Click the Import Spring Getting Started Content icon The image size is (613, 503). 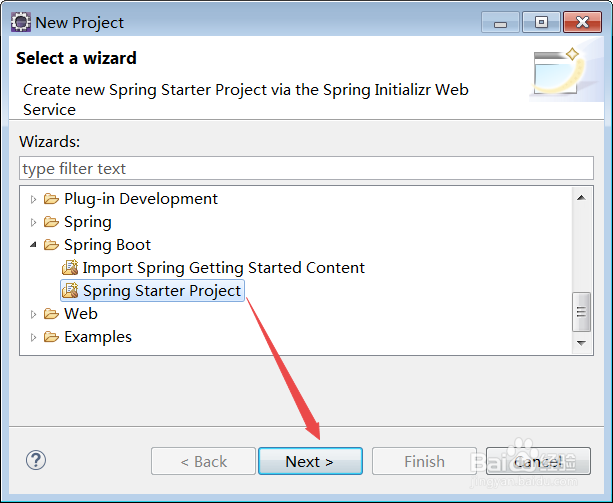[x=70, y=268]
